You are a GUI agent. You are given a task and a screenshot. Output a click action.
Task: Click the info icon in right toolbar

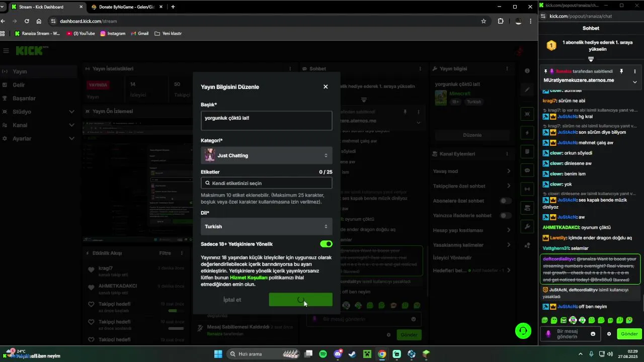[x=527, y=71]
